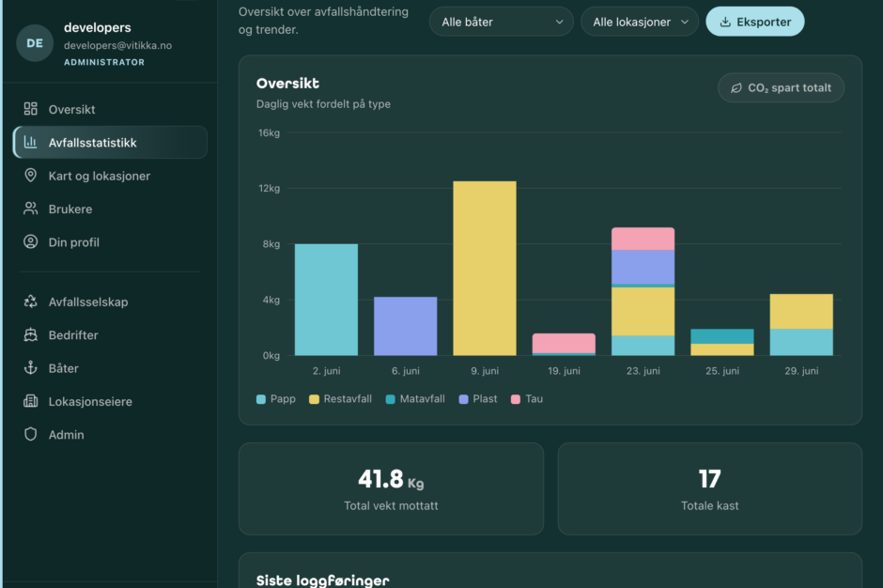Click the Eksporter button
Screen dimensions: 883x588
(754, 22)
